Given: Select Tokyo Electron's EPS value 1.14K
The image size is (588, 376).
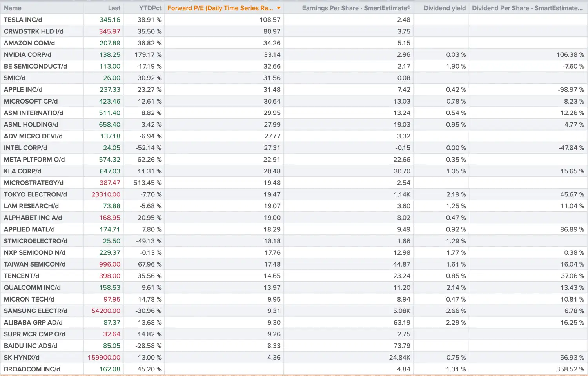Looking at the screenshot, I should pyautogui.click(x=402, y=194).
